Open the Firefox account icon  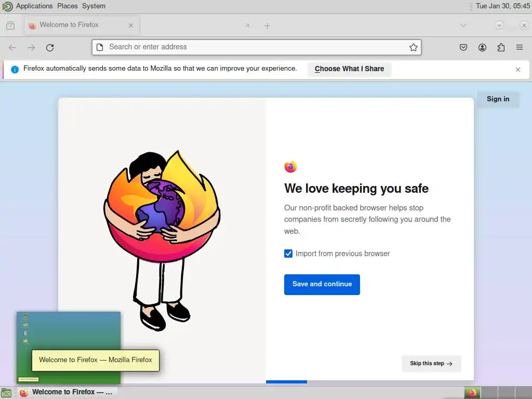(x=482, y=47)
